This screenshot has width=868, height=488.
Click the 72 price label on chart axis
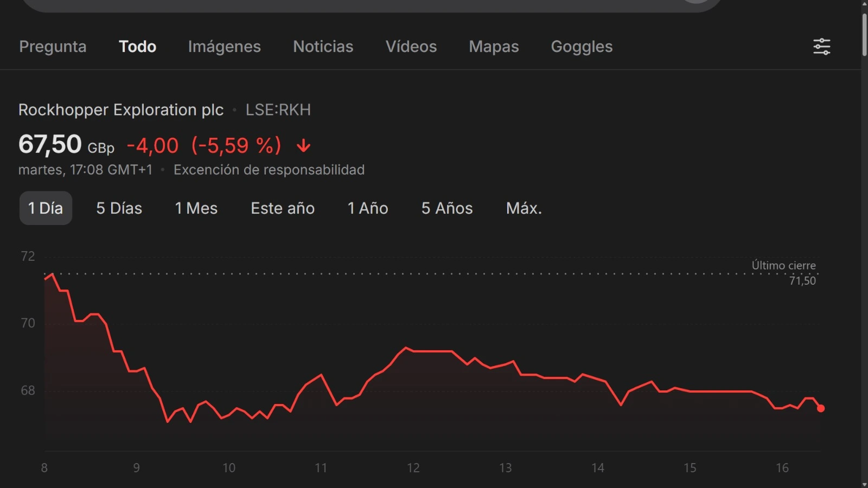click(x=28, y=256)
